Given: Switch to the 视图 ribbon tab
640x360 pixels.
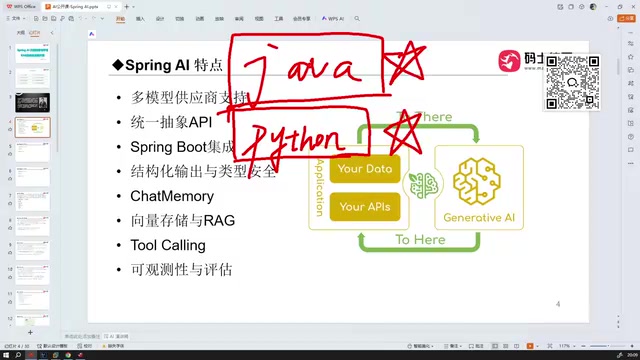Looking at the screenshot, I should pyautogui.click(x=259, y=19).
